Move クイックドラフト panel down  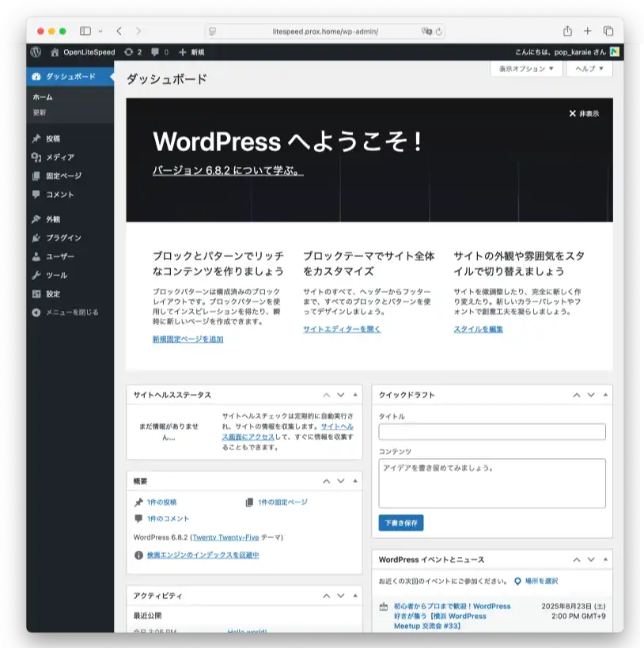click(x=591, y=395)
